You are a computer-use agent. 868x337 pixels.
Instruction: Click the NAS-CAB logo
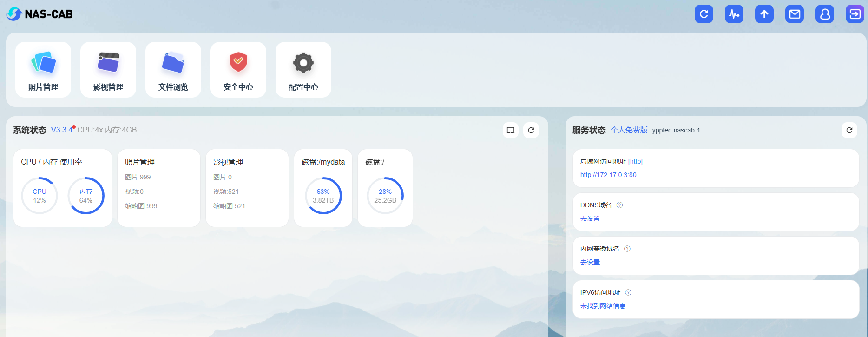point(39,14)
